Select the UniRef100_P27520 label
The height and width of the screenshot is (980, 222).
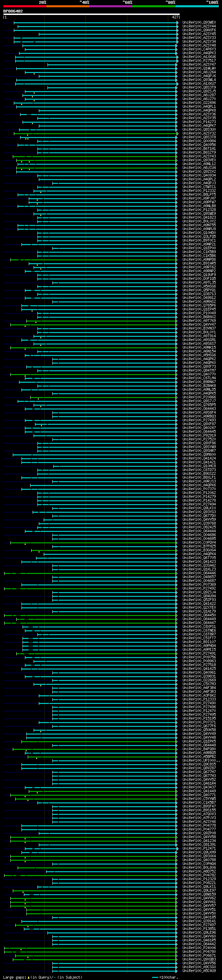pyautogui.click(x=199, y=439)
